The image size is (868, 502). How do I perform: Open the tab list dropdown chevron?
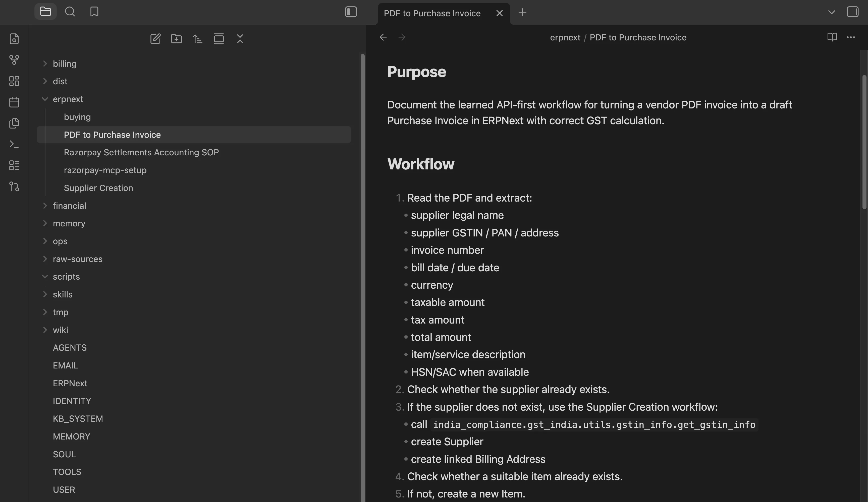832,12
